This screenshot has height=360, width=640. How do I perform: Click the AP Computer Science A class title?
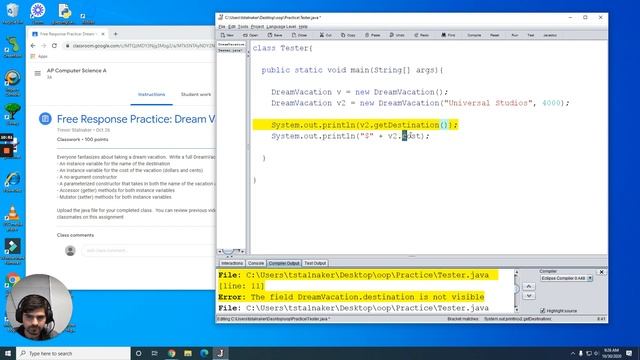point(76,71)
